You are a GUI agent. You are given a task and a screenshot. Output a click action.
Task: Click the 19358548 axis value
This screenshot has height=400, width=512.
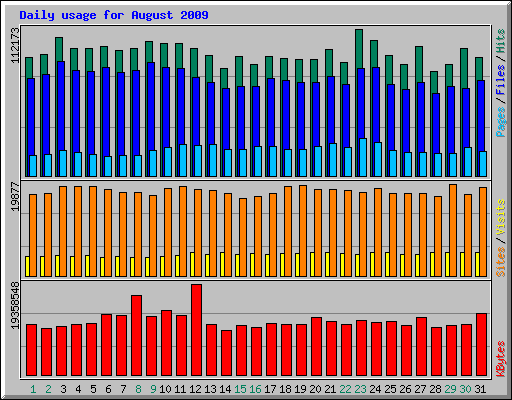point(15,305)
